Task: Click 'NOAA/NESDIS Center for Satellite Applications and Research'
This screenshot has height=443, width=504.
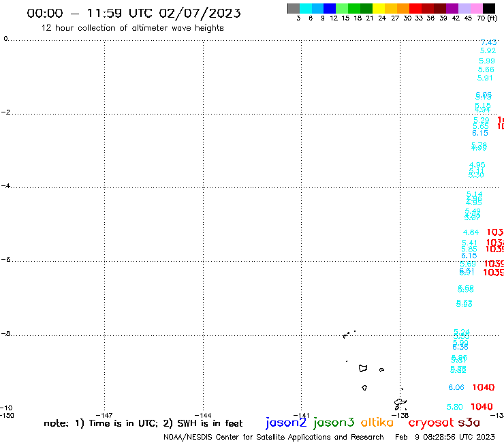Action: pos(274,438)
